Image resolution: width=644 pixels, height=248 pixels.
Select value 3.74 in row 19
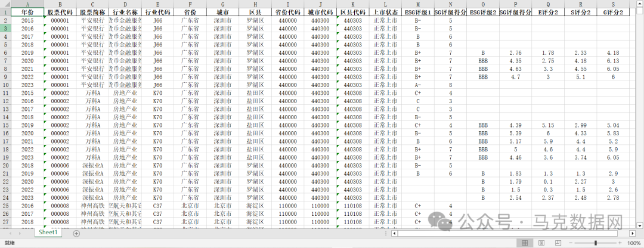coord(580,157)
